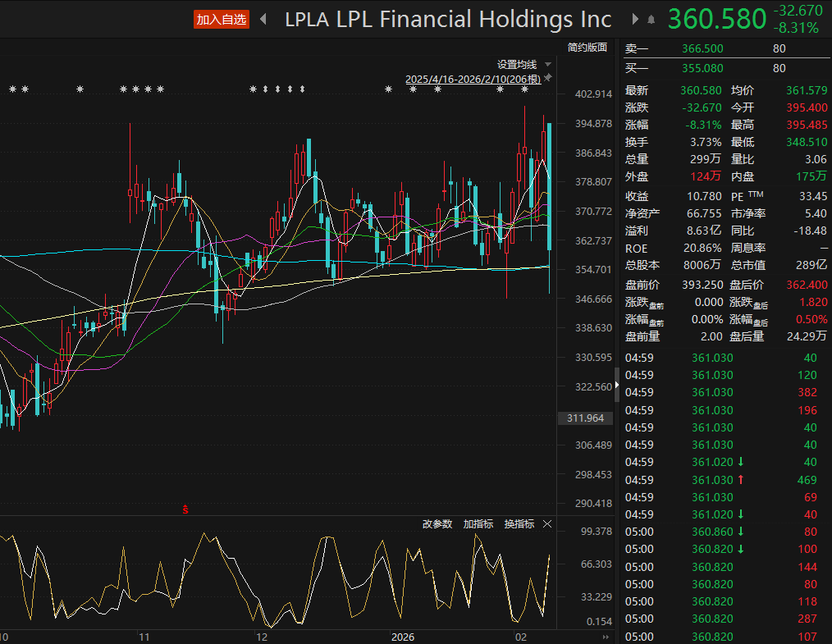Image resolution: width=832 pixels, height=644 pixels.
Task: Open 换指标 to switch indicator
Action: click(x=519, y=524)
